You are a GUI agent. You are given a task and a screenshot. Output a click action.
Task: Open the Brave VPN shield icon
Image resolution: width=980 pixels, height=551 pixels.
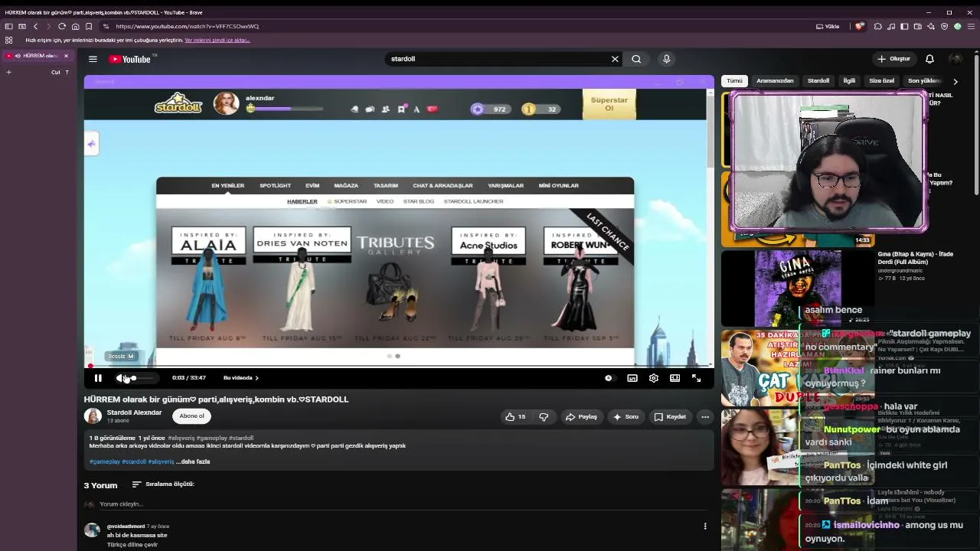pyautogui.click(x=944, y=26)
